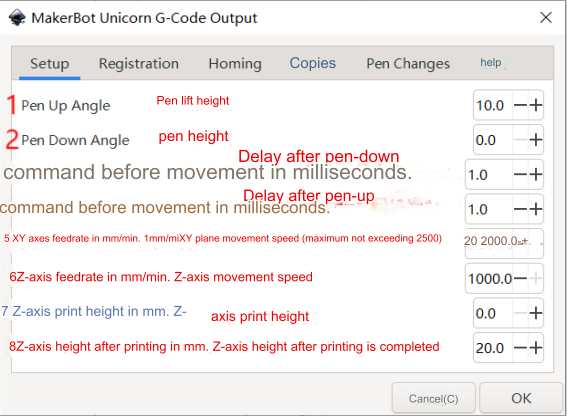Decrease pen-up delay with minus button
This screenshot has width=567, height=417.
click(520, 209)
